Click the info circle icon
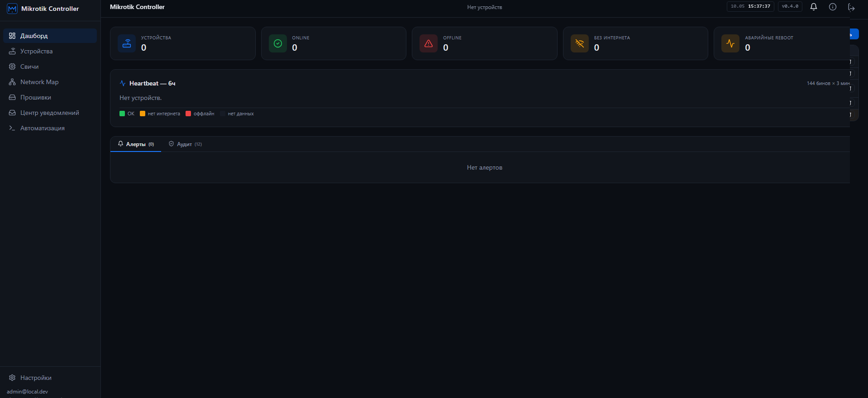 (832, 7)
